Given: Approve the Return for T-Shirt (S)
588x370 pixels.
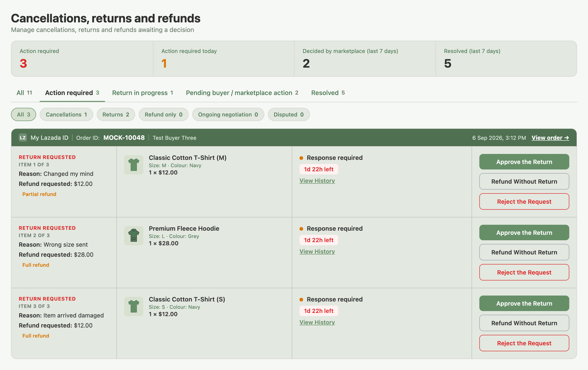Looking at the screenshot, I should 524,304.
